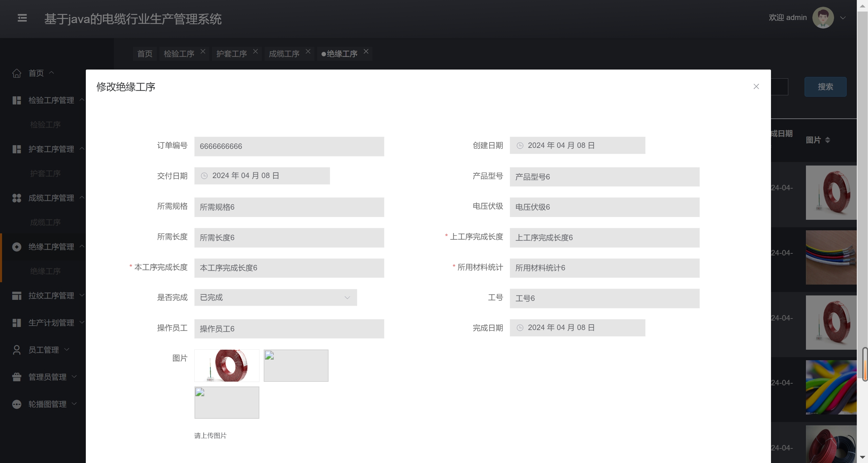This screenshot has height=463, width=868.
Task: Collapse the 绝缘工序管理 menu
Action: [82, 246]
